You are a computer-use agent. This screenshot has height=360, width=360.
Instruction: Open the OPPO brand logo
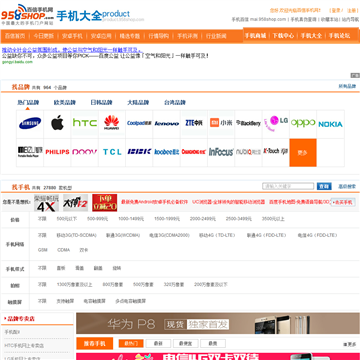(x=303, y=123)
